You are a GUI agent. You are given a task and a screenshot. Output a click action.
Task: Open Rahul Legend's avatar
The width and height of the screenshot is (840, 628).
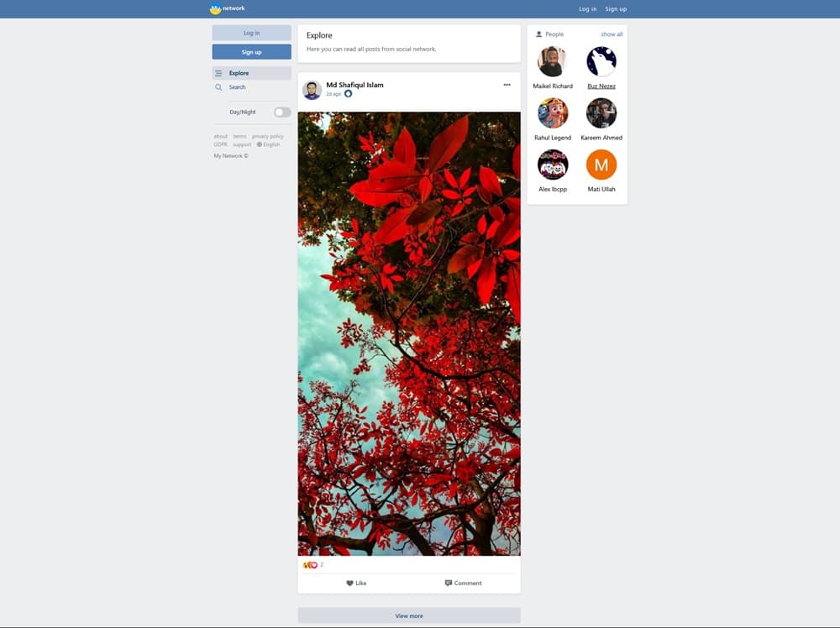[x=553, y=113]
